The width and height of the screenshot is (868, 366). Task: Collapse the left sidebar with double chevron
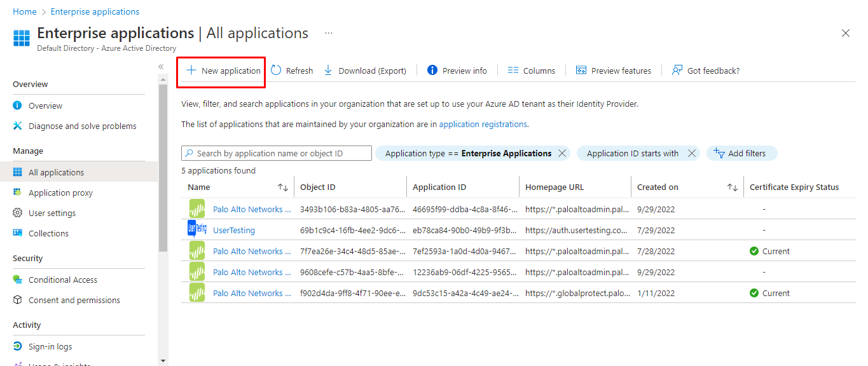tap(161, 67)
